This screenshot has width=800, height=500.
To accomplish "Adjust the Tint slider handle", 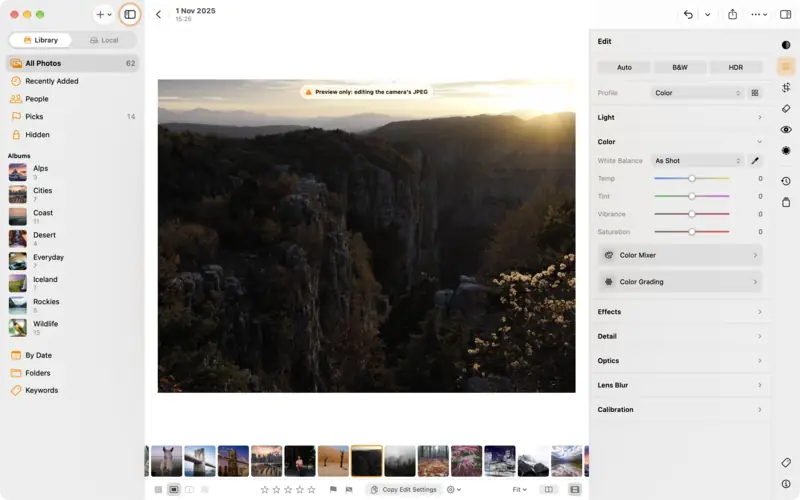I will point(692,196).
